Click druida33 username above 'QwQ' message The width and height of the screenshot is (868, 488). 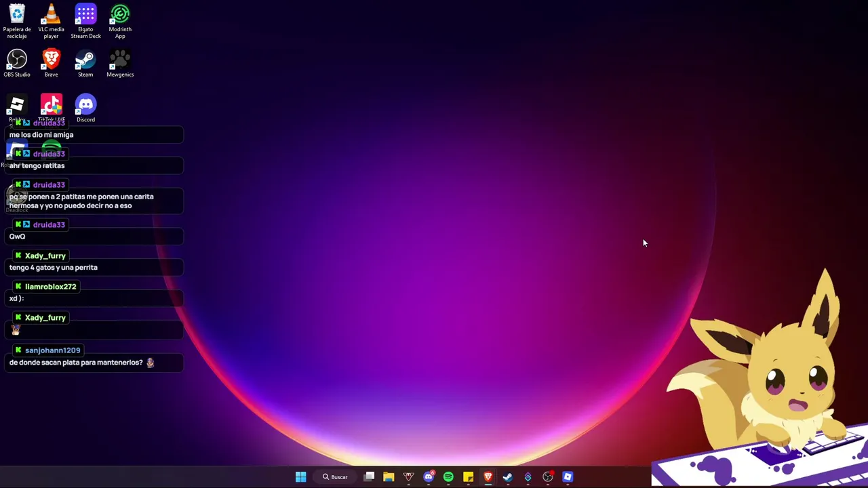(x=49, y=225)
